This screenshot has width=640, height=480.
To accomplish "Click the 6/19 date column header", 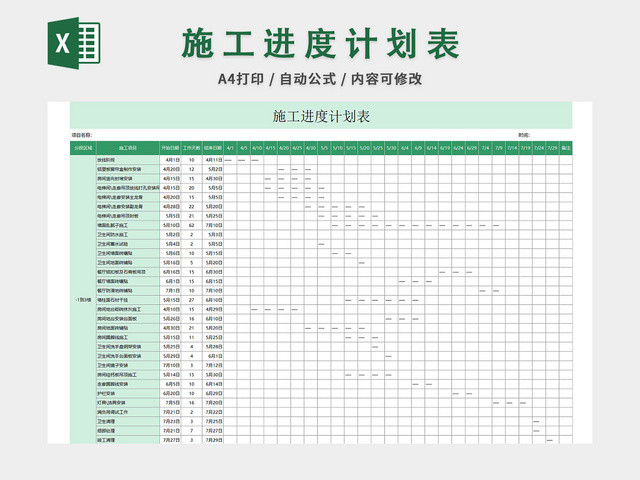I will point(445,148).
